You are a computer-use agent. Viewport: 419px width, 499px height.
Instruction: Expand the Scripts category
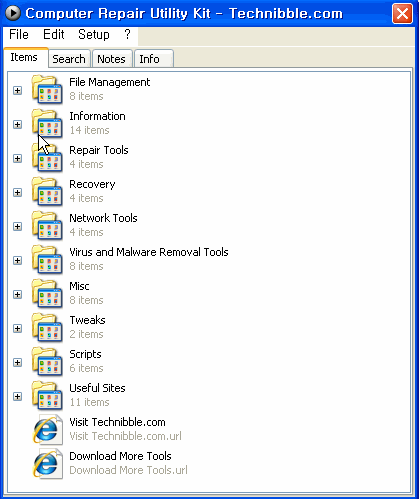[17, 363]
